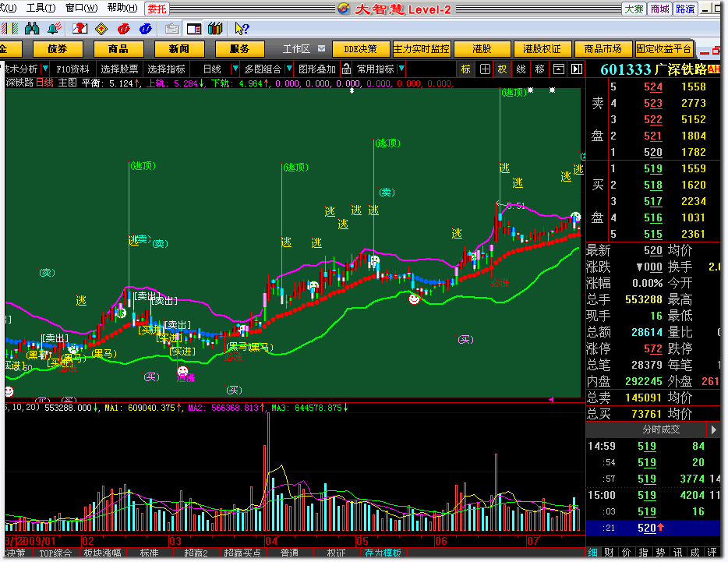The height and width of the screenshot is (562, 728).
Task: Click the F10资料 button
Action: click(x=73, y=69)
